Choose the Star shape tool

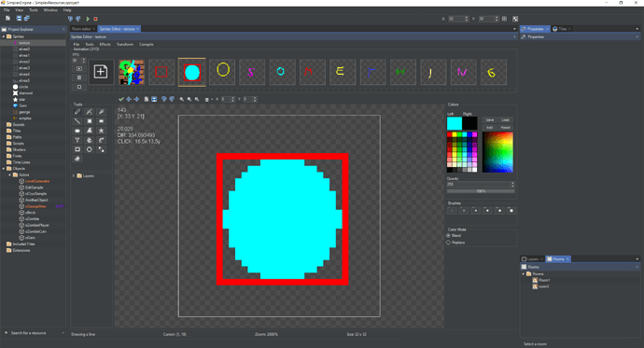101,131
